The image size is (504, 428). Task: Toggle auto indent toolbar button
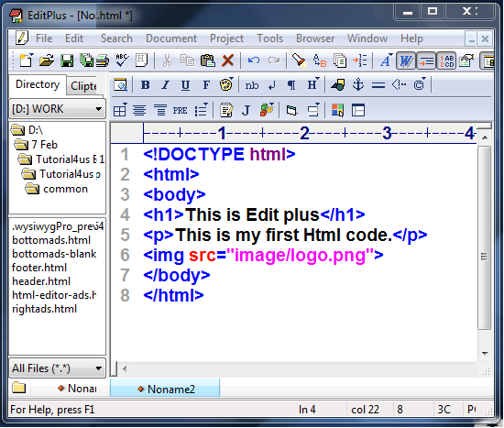[426, 60]
